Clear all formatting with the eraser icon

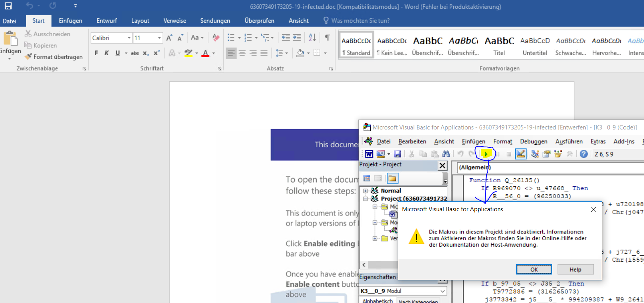[x=216, y=38]
